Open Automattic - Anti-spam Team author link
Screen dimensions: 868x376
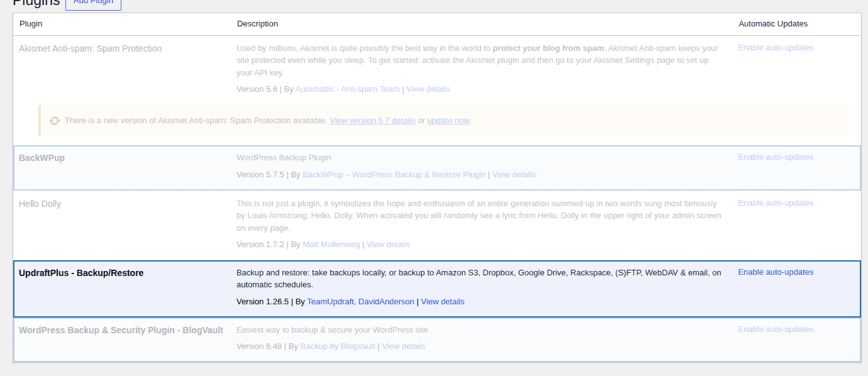pyautogui.click(x=347, y=89)
